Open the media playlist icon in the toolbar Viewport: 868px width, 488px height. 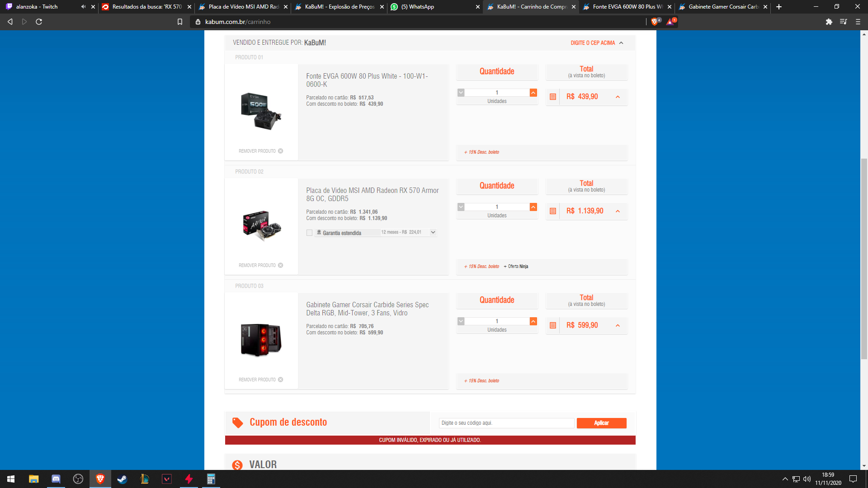(843, 22)
